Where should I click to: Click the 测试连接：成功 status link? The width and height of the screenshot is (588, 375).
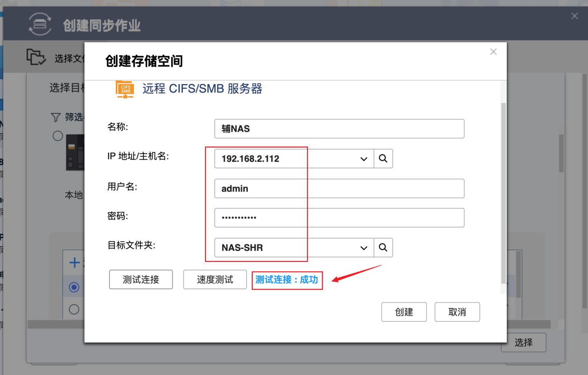tap(287, 280)
